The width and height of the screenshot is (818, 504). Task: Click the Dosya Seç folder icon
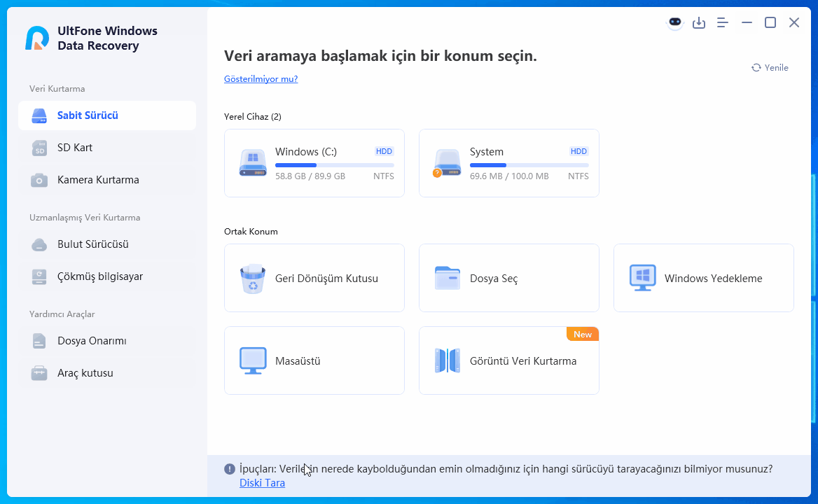(447, 279)
